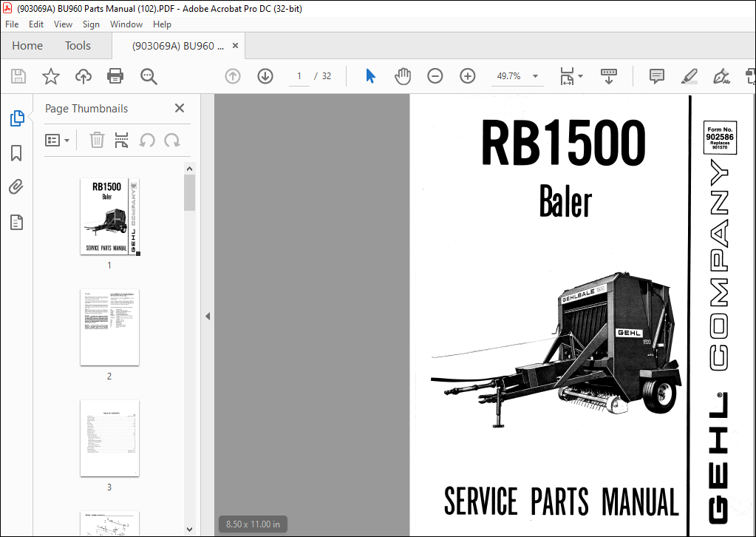Viewport: 756px width, 537px height.
Task: Click thumbnail scrollbar down arrow
Action: [x=189, y=530]
